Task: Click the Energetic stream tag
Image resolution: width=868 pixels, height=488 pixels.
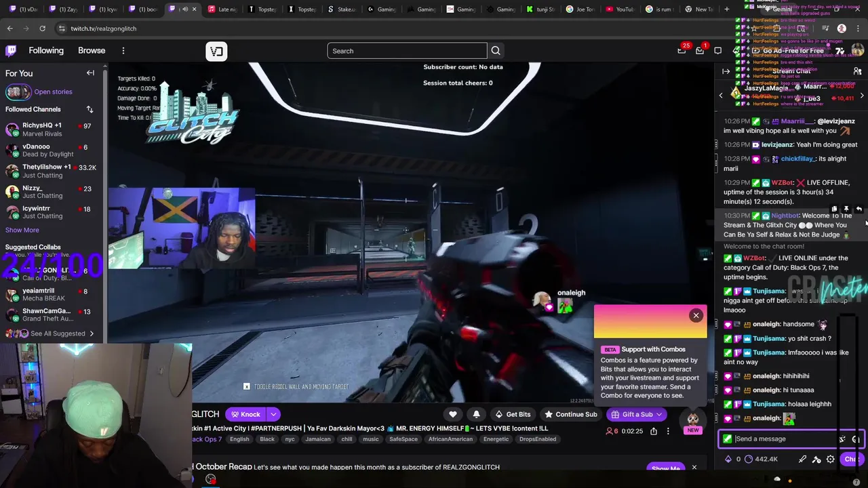Action: click(496, 439)
